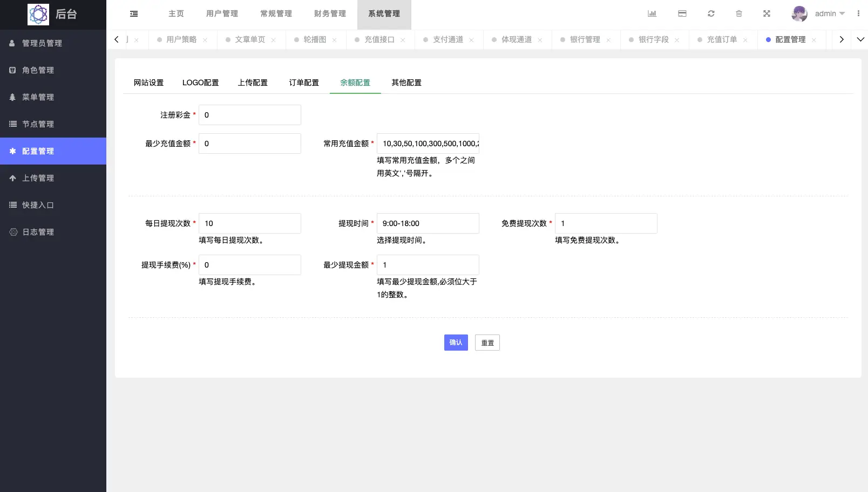Open the vertical three-dot more menu

858,14
